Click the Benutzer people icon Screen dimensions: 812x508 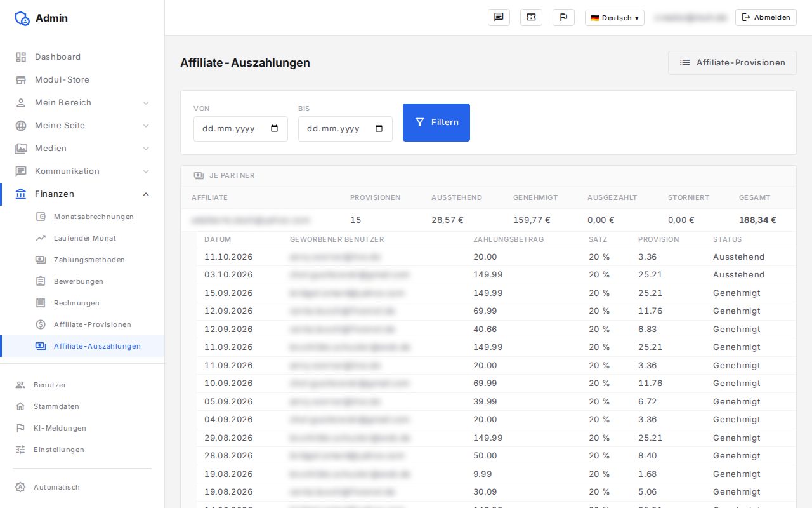pyautogui.click(x=20, y=385)
